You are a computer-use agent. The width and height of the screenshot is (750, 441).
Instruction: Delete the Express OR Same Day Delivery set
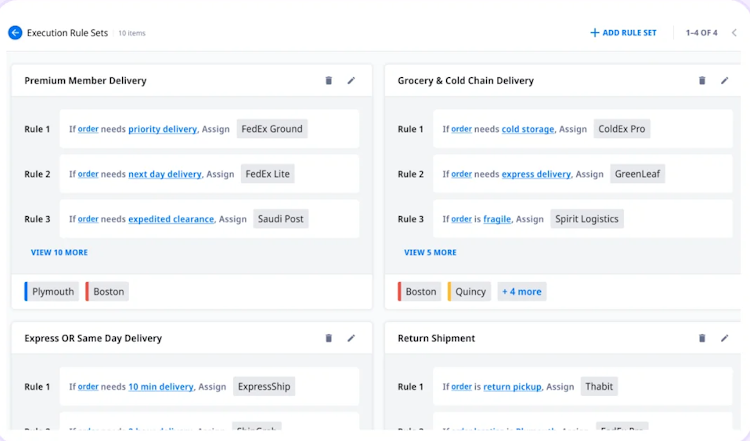[328, 339]
